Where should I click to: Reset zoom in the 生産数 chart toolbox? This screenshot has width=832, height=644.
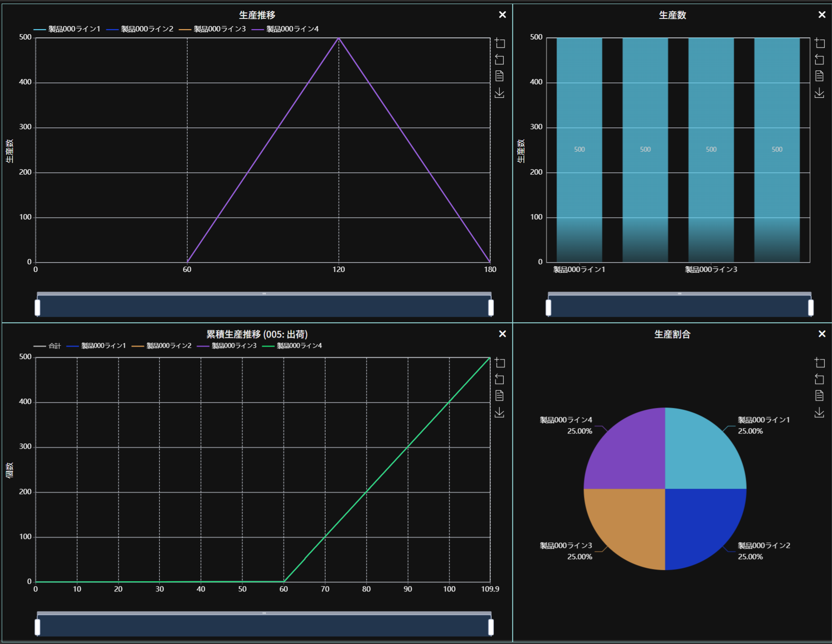click(819, 60)
